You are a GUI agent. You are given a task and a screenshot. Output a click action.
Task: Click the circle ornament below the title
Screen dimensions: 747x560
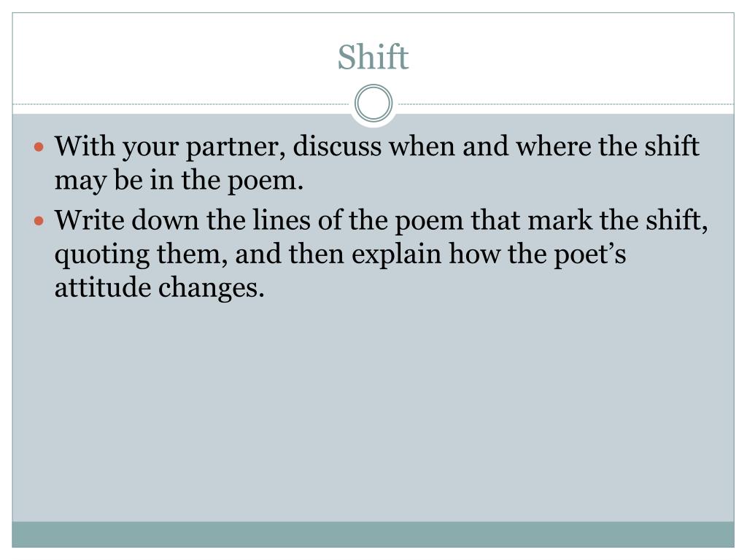coord(373,104)
